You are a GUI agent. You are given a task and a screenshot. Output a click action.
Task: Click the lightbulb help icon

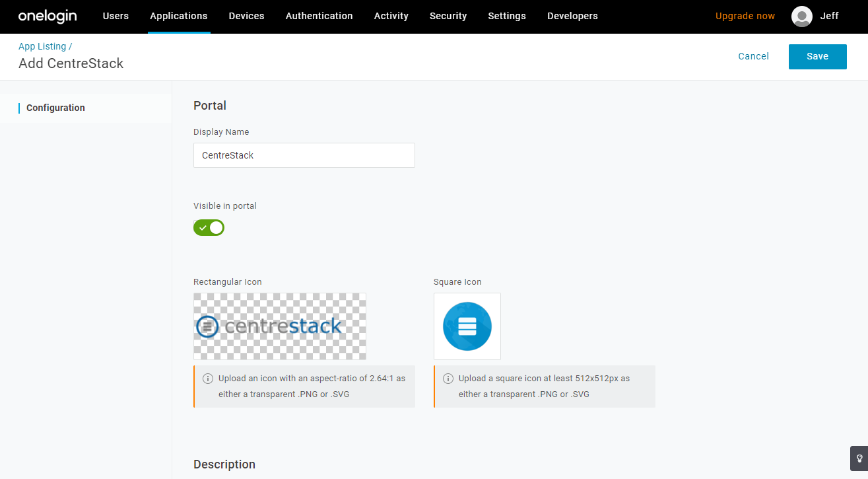pyautogui.click(x=859, y=458)
